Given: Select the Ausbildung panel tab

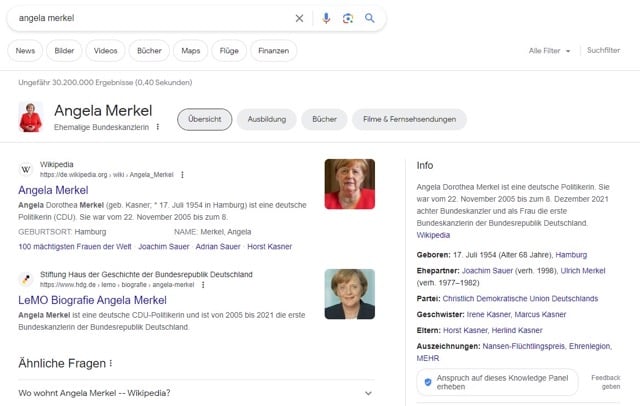Looking at the screenshot, I should [267, 119].
